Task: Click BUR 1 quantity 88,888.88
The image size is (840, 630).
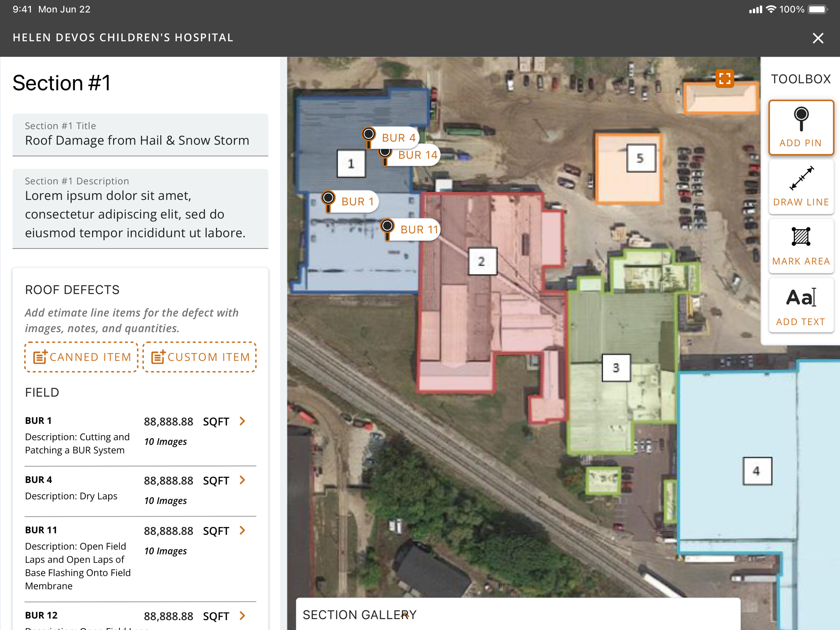Action: [x=169, y=421]
